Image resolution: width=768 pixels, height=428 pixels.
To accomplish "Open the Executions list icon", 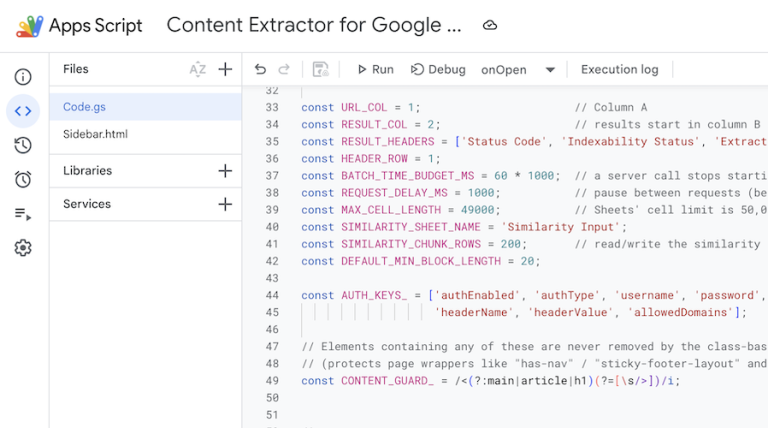I will pos(23,214).
